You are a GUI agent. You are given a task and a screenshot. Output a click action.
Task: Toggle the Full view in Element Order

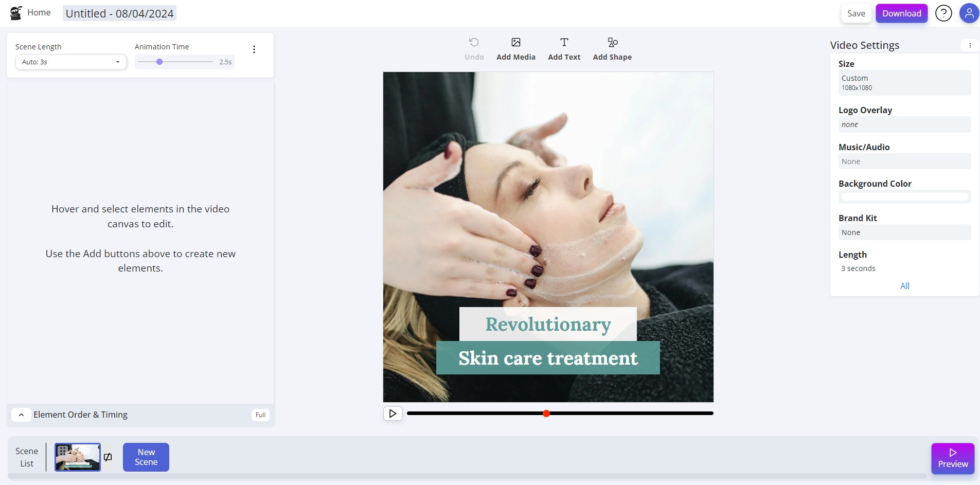[x=260, y=415]
